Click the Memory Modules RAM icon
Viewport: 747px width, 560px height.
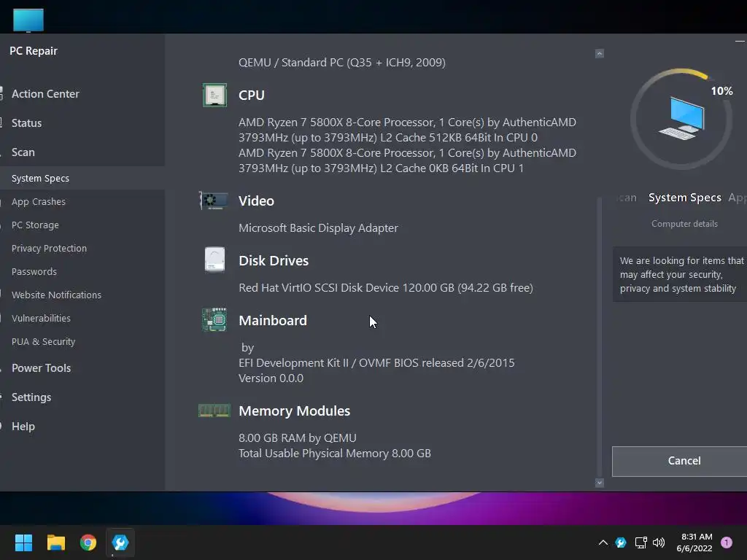(214, 411)
